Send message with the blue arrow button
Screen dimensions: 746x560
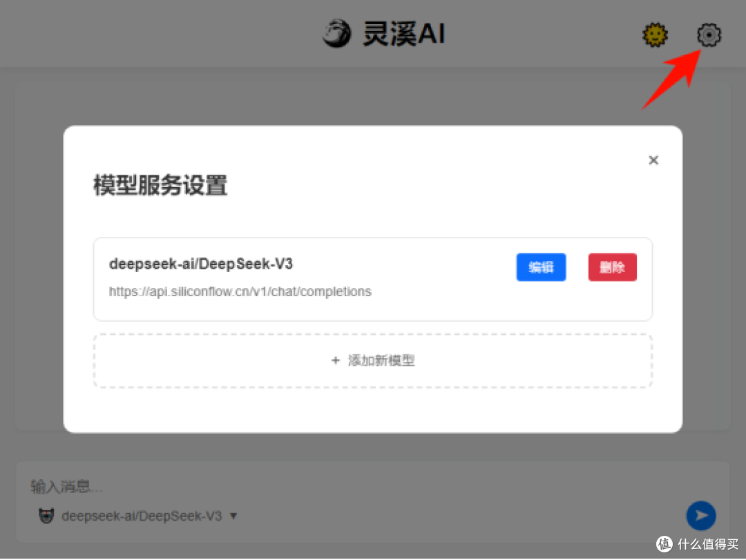(701, 515)
